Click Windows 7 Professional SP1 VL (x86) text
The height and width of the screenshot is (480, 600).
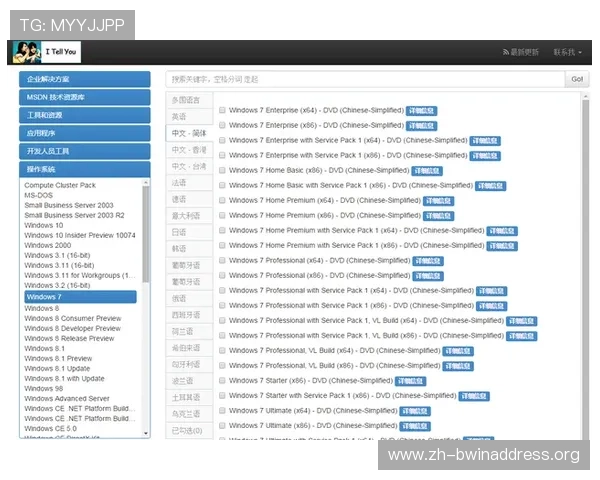366,336
